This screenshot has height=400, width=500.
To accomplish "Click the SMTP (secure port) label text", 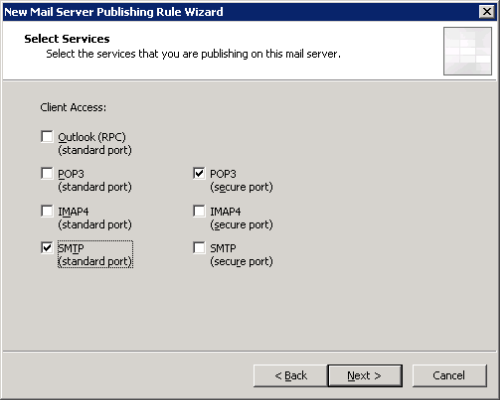I will pos(241,255).
